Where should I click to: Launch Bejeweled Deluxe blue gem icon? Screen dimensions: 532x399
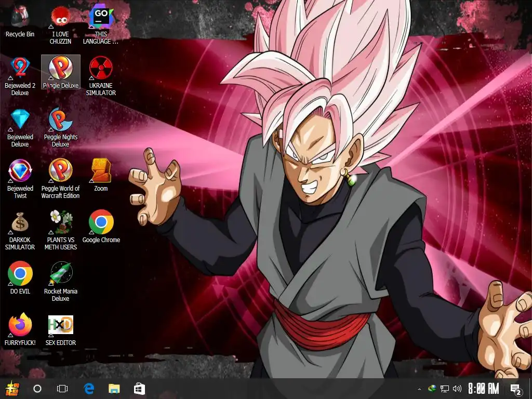[20, 128]
